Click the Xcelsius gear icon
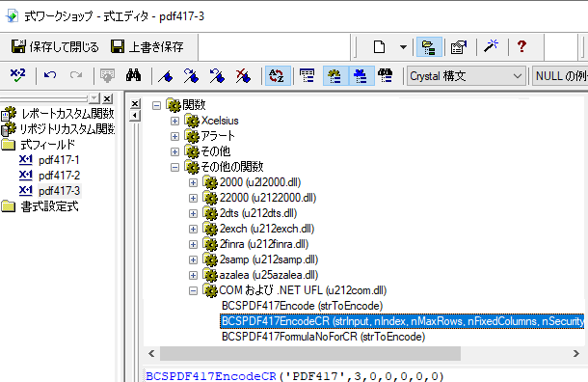The width and height of the screenshot is (588, 382). coord(192,121)
